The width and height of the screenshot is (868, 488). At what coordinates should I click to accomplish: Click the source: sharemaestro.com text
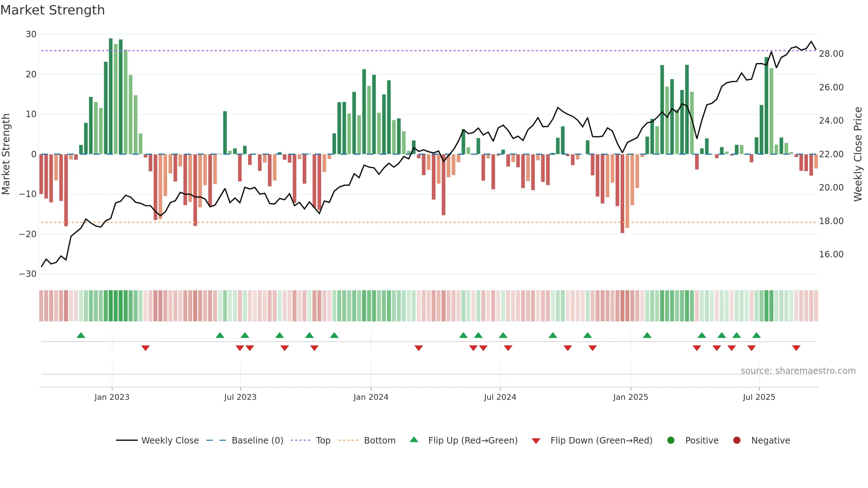[798, 371]
